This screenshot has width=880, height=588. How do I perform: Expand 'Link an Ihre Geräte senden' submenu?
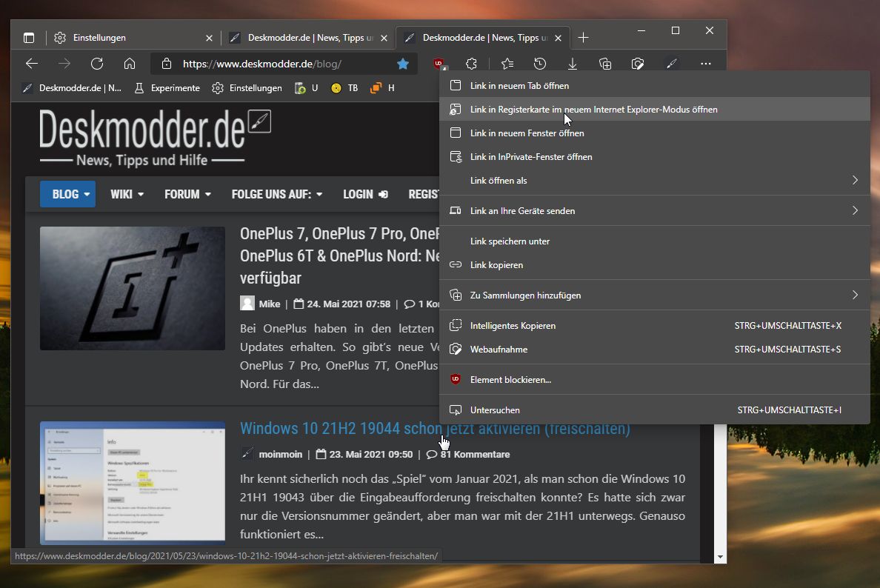855,210
